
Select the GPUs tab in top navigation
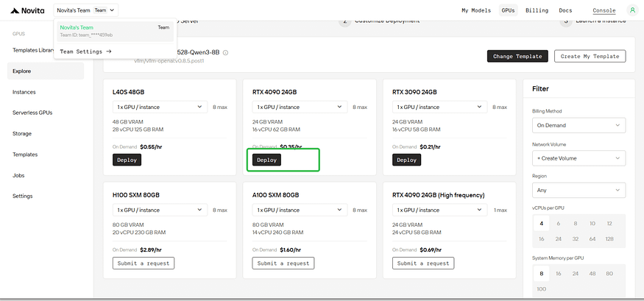click(x=508, y=10)
